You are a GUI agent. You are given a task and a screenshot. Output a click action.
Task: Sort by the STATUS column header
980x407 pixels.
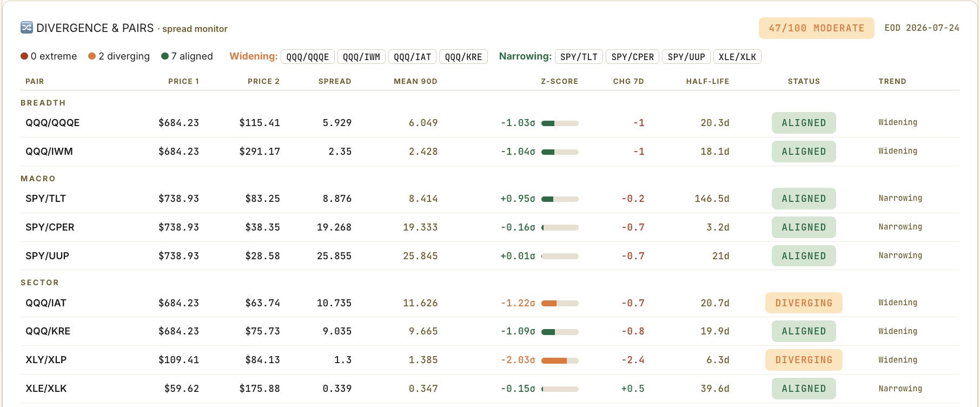tap(804, 81)
